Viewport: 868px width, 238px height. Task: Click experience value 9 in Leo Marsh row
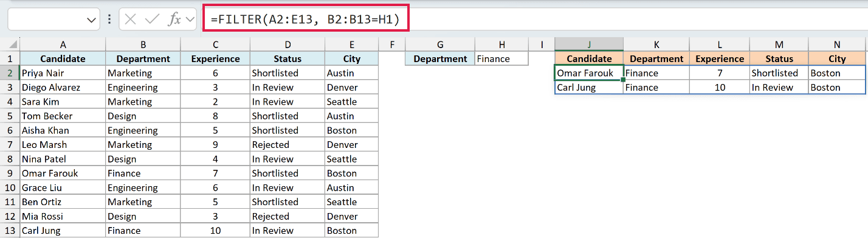coord(215,144)
